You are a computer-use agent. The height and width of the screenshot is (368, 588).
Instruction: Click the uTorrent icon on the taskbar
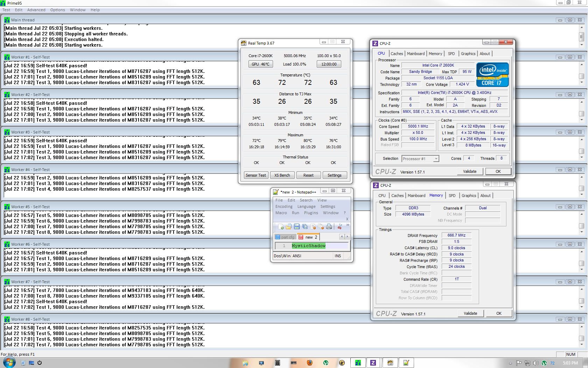pos(326,363)
